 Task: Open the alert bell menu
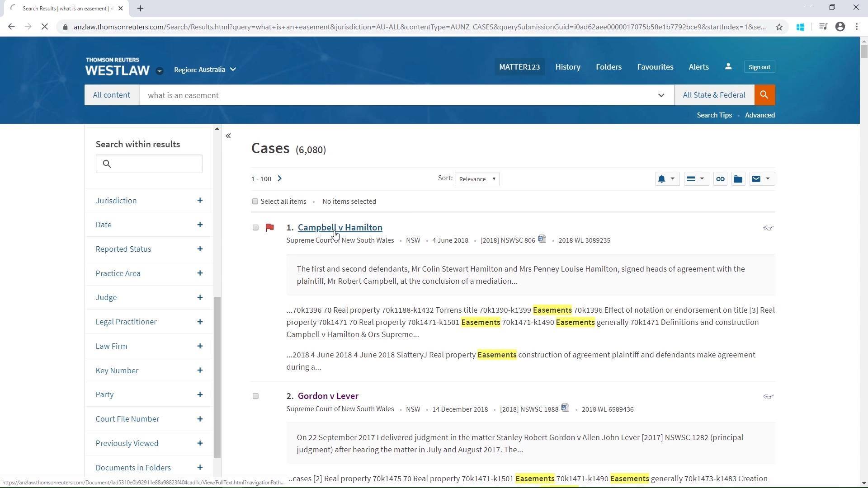pos(667,179)
